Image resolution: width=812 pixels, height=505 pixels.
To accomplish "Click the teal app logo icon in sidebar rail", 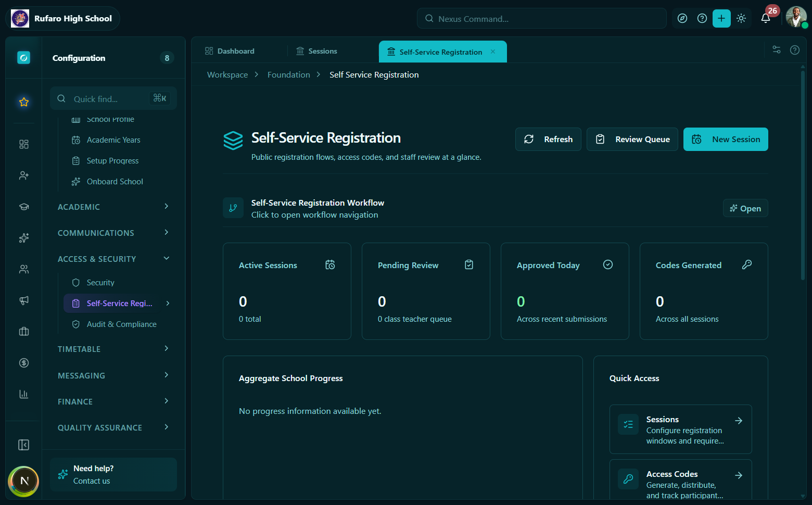I will pyautogui.click(x=23, y=57).
